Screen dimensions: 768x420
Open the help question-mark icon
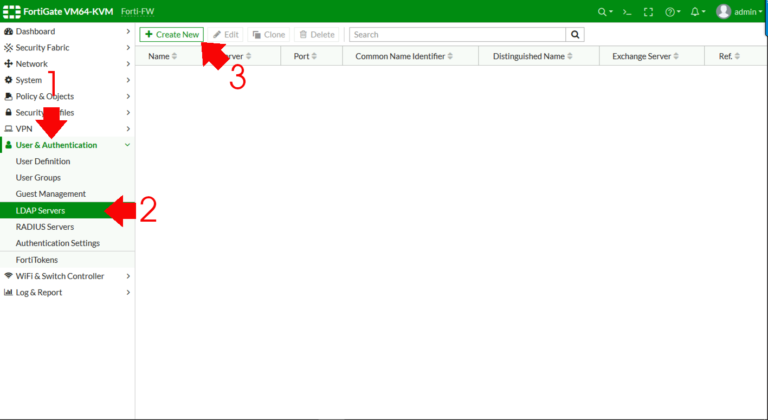click(x=670, y=12)
